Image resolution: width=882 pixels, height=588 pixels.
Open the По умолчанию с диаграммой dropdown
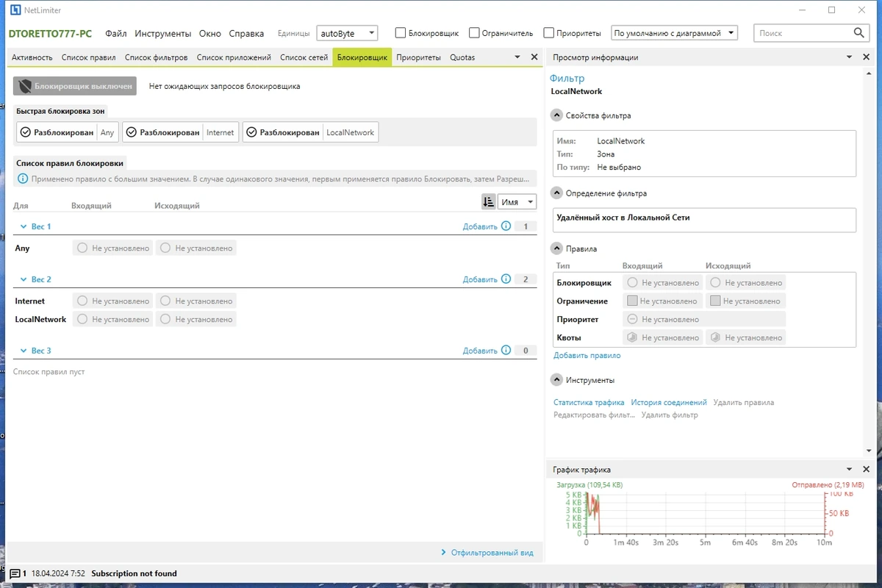674,33
